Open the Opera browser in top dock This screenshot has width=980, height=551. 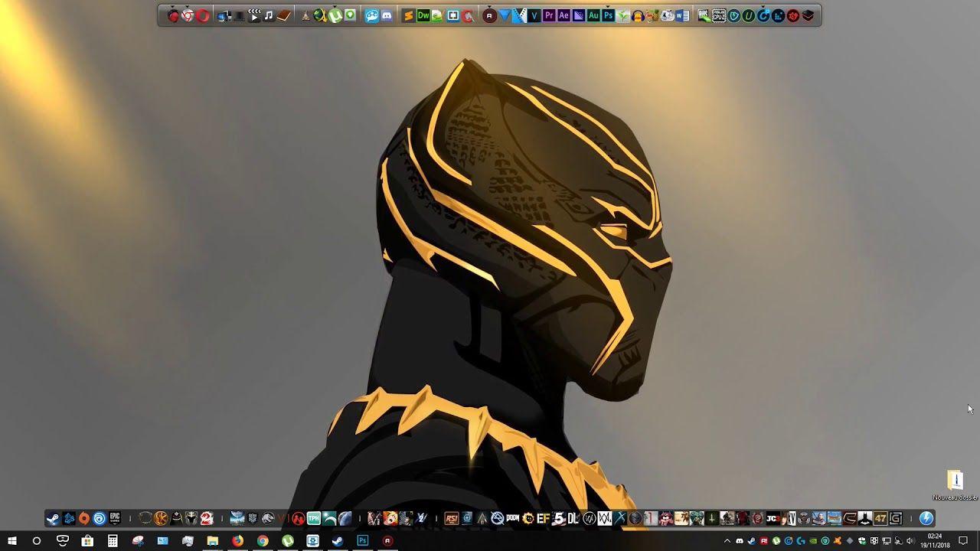[x=202, y=15]
